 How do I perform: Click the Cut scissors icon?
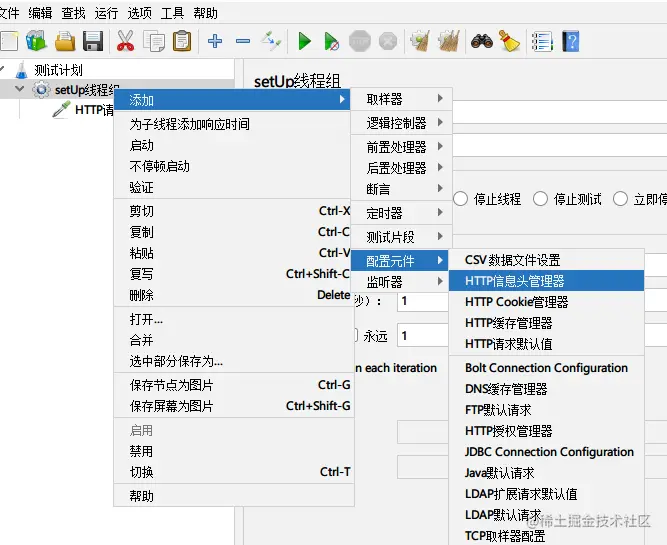coord(125,41)
